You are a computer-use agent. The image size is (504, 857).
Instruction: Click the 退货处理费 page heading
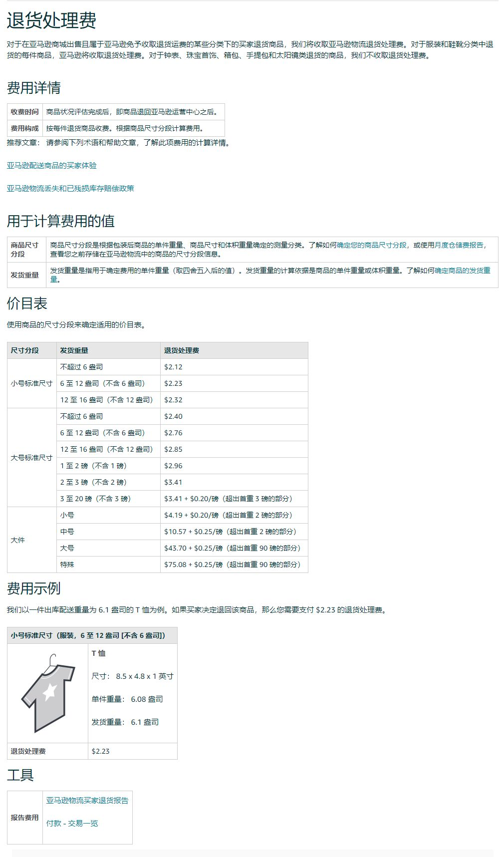pos(51,20)
